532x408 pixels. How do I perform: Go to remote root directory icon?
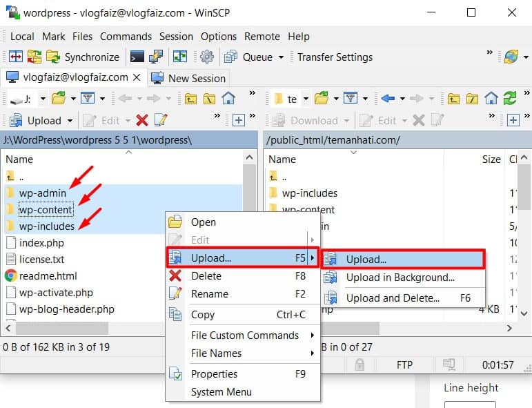(472, 99)
